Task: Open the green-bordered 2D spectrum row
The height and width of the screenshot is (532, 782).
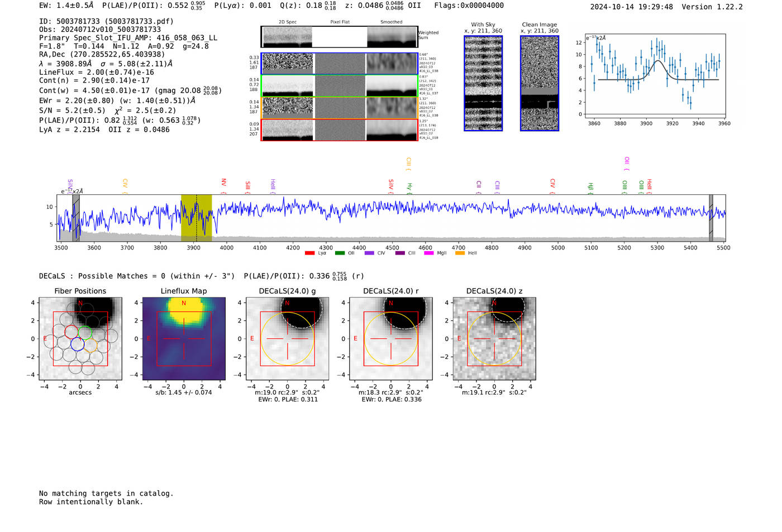Action: coord(340,86)
